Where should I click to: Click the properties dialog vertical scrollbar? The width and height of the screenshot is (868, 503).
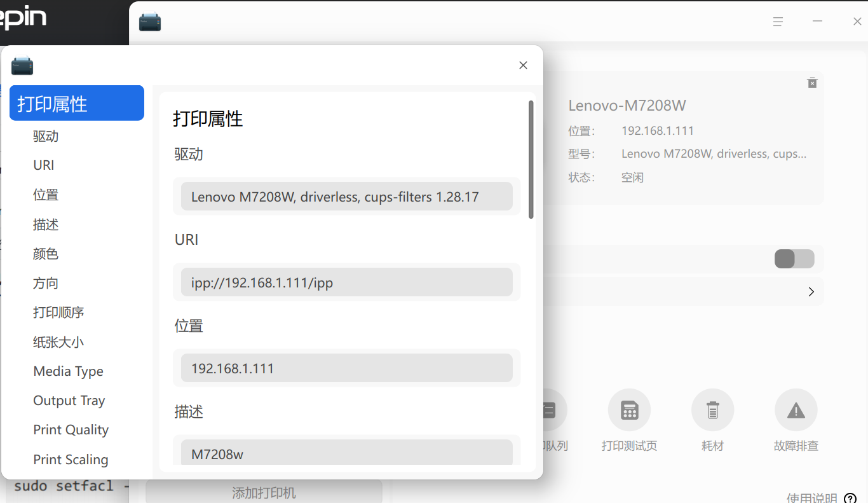(531, 159)
